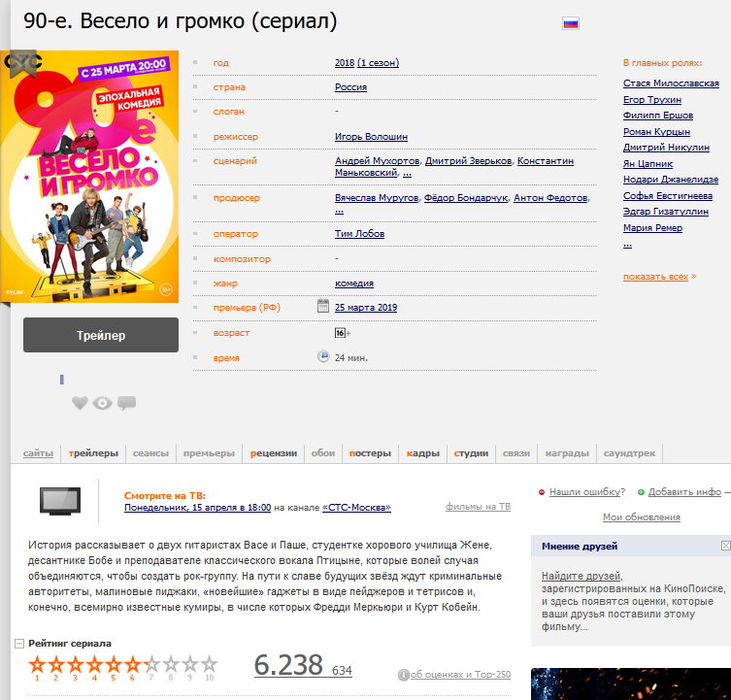Open the саундтрек tab

pyautogui.click(x=629, y=453)
